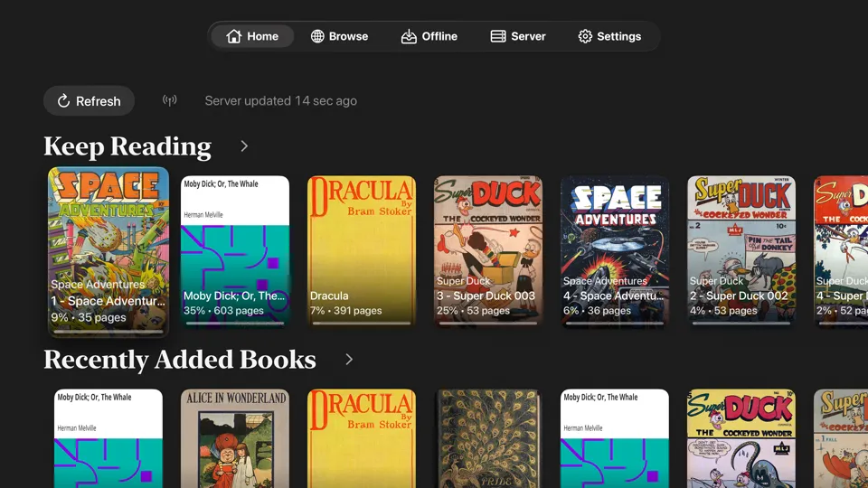Click the Refresh button
The width and height of the screenshot is (868, 488).
(x=90, y=100)
